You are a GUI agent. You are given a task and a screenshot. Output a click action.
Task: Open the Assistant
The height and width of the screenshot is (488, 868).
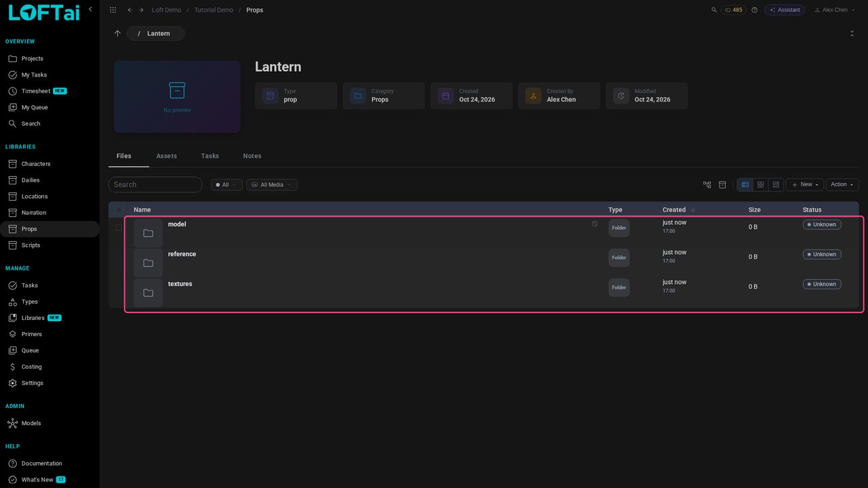pyautogui.click(x=785, y=10)
